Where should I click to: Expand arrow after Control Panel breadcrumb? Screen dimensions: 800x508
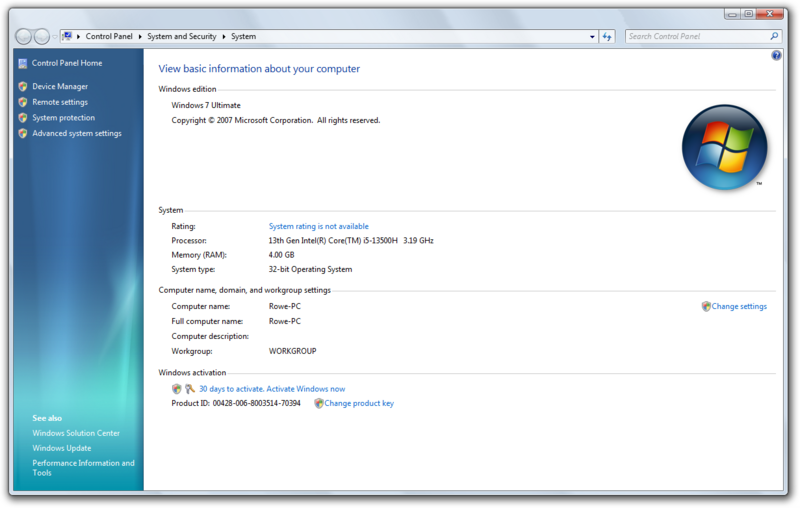tap(140, 37)
